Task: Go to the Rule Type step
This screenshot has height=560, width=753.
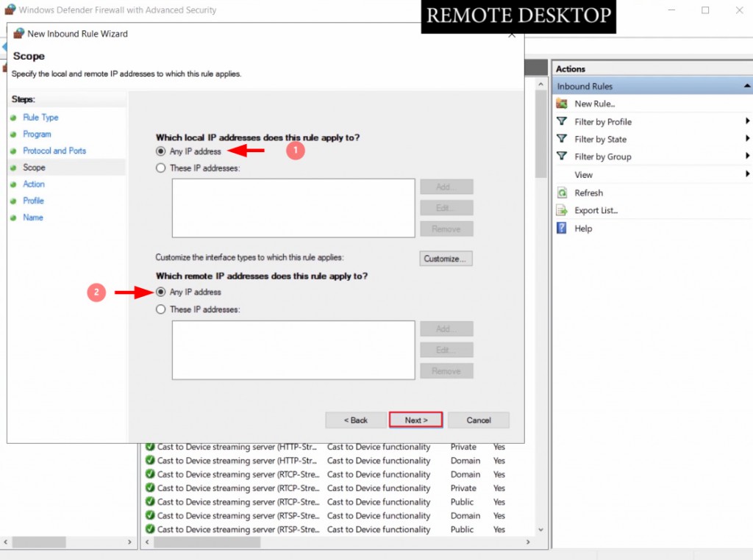Action: click(40, 118)
